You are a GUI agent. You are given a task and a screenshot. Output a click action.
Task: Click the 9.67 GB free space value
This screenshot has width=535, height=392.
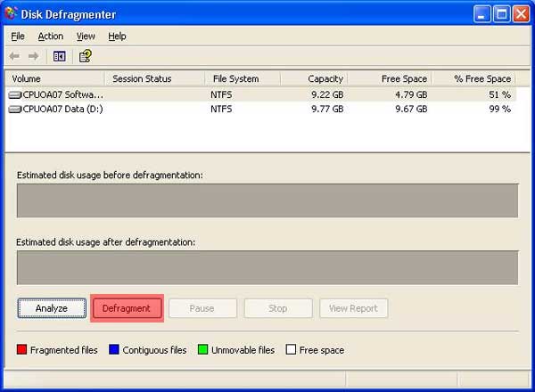pyautogui.click(x=411, y=109)
